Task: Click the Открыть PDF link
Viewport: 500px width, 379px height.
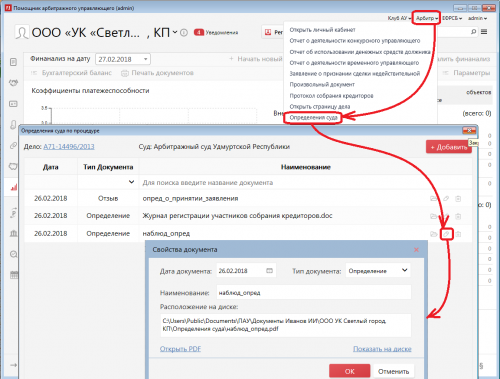Action: click(x=180, y=349)
